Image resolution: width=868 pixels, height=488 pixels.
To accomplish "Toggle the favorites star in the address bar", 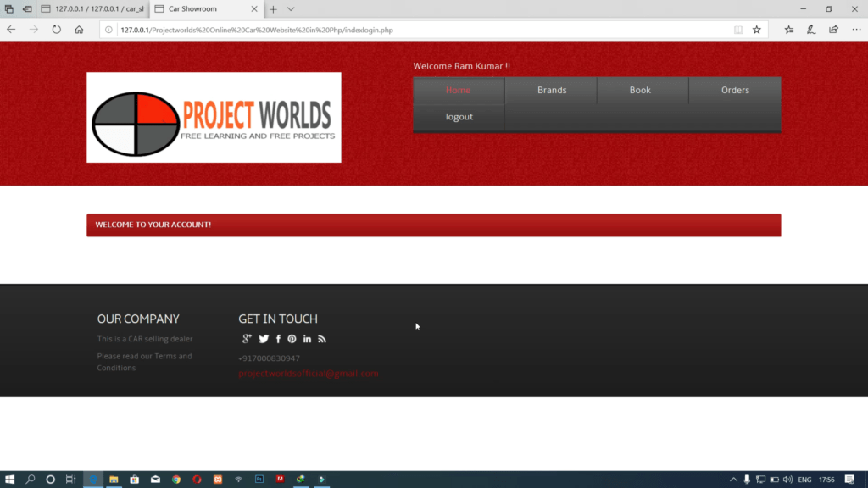I will click(756, 29).
